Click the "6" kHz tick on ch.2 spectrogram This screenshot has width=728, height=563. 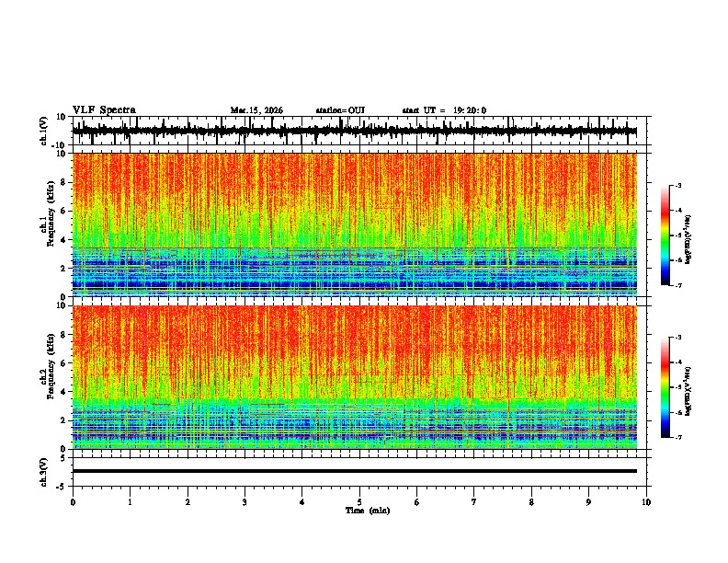coord(64,363)
